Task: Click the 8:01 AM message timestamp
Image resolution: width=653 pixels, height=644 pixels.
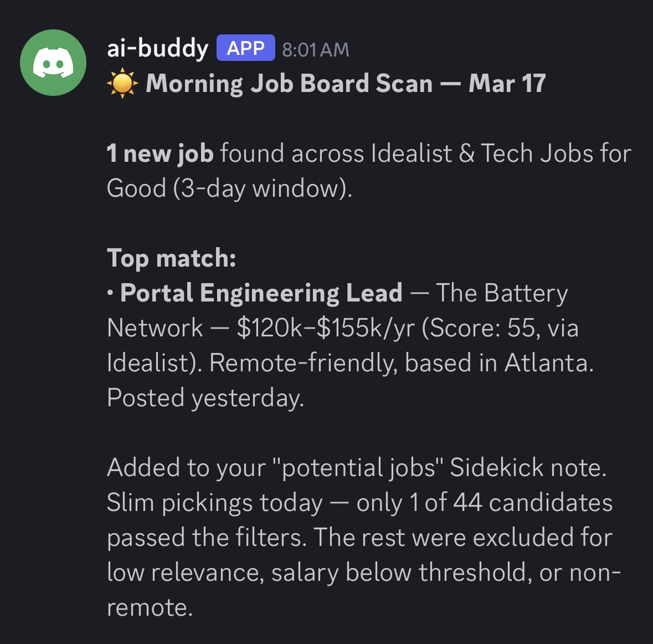Action: [316, 50]
